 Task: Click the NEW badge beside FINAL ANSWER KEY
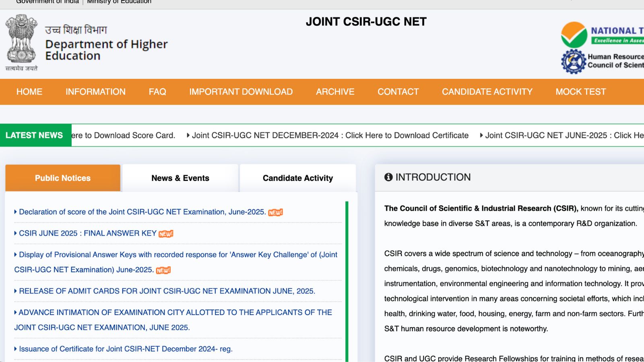(166, 234)
